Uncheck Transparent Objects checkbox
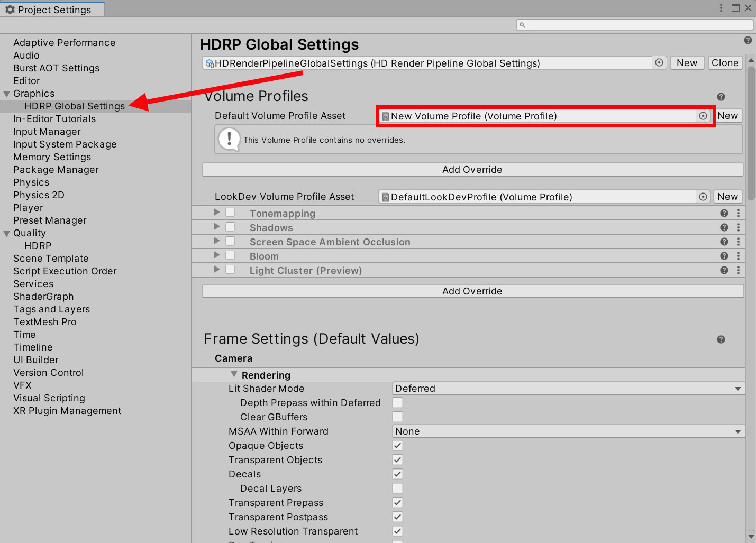Screen dimensions: 756x543 (398, 460)
